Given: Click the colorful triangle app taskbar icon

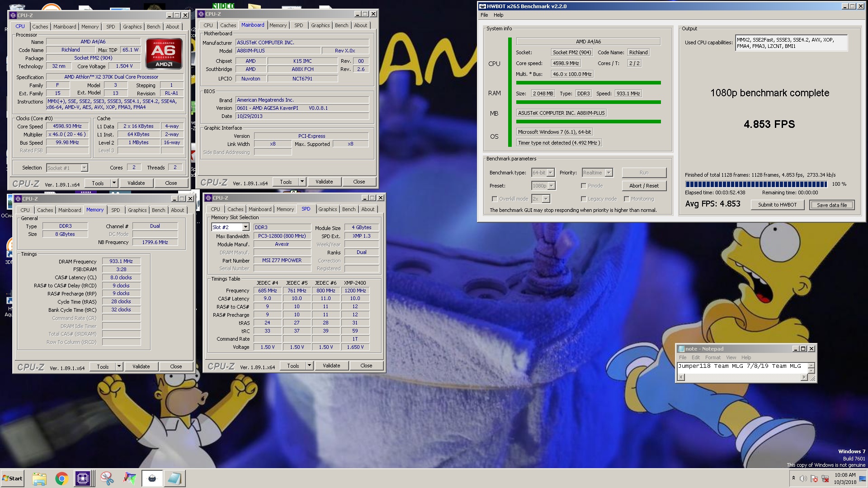Looking at the screenshot, I should pos(130,479).
